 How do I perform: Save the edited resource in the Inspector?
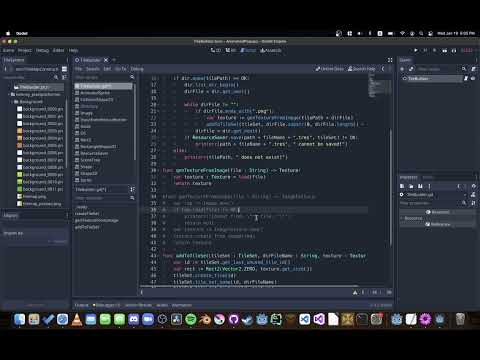[x=420, y=186]
